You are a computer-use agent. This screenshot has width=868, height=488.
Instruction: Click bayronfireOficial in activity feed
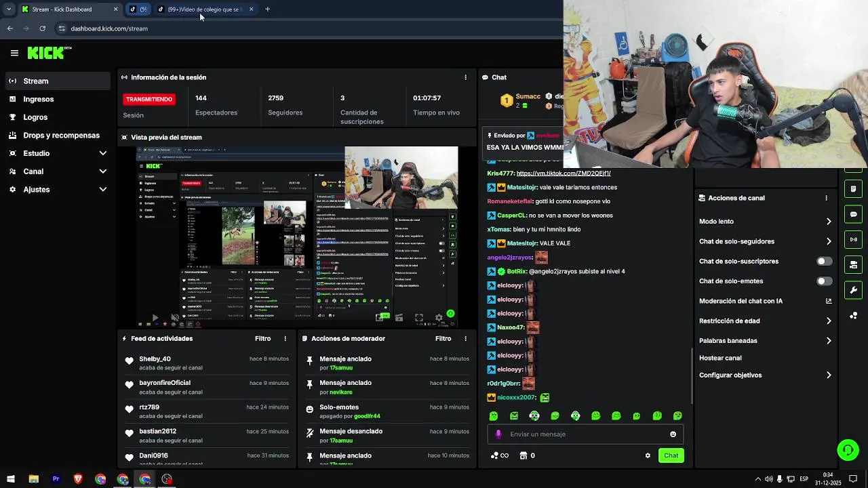(x=165, y=383)
